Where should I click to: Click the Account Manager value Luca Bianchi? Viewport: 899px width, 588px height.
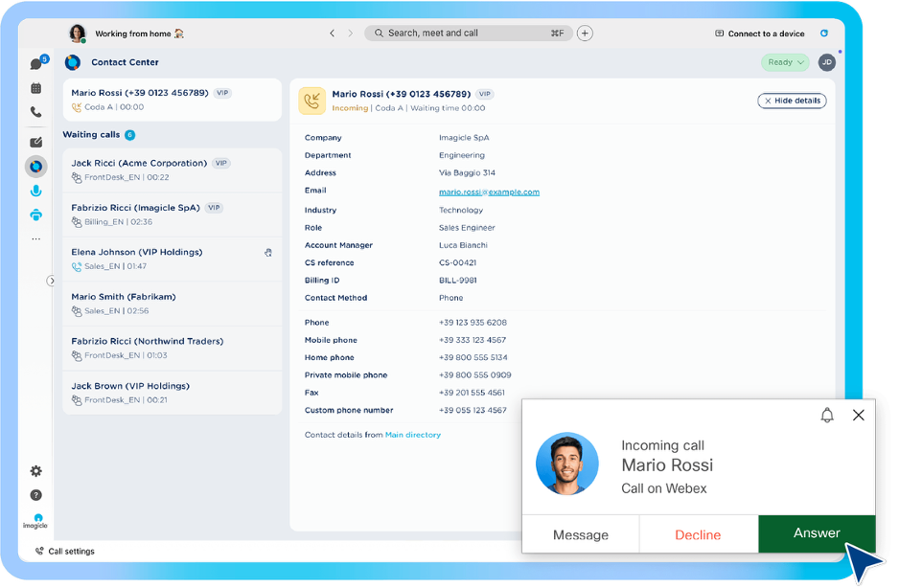pos(463,245)
